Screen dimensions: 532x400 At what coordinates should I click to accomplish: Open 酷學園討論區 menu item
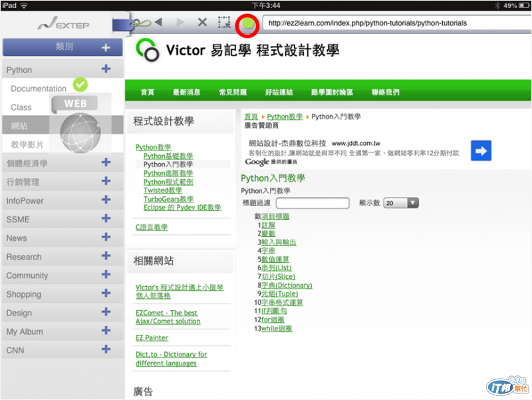[x=332, y=93]
